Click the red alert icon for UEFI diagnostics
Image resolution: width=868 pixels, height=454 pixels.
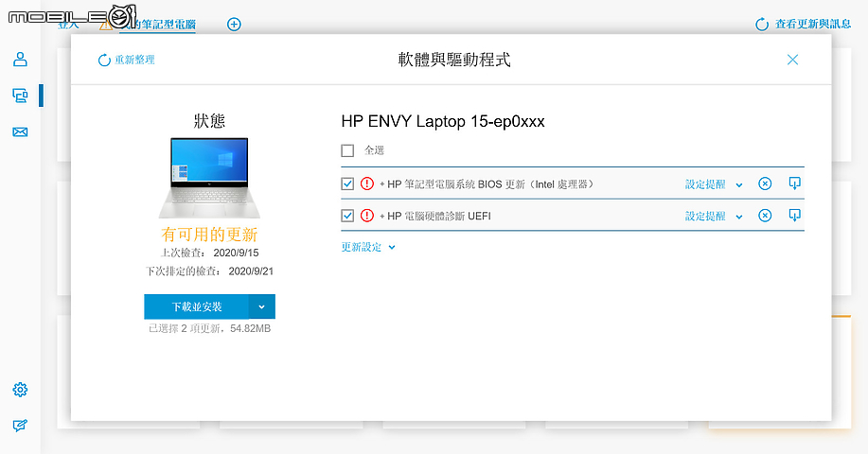[x=367, y=216]
